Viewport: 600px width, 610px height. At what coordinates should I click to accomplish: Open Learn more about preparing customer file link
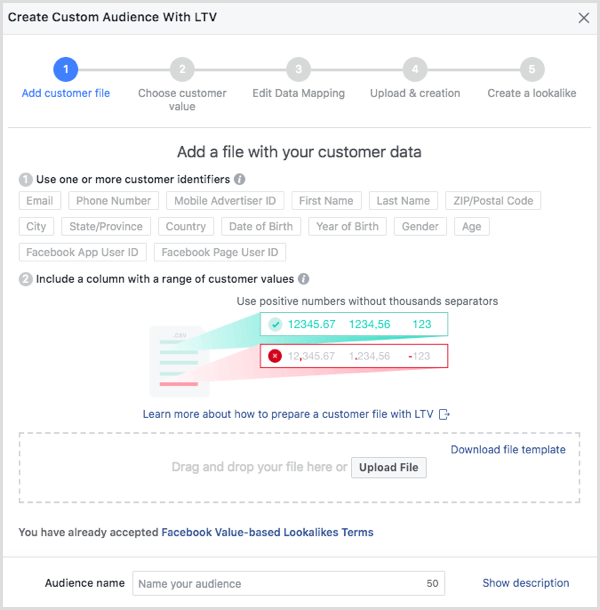coord(288,414)
